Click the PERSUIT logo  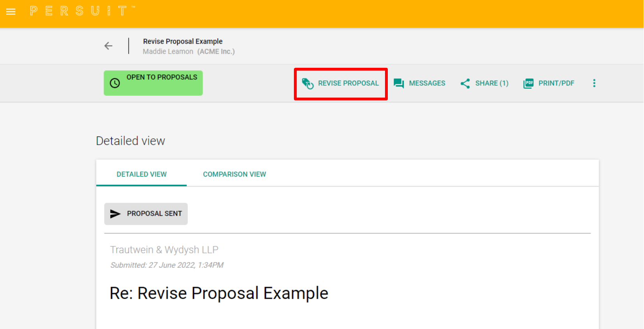[x=82, y=11]
